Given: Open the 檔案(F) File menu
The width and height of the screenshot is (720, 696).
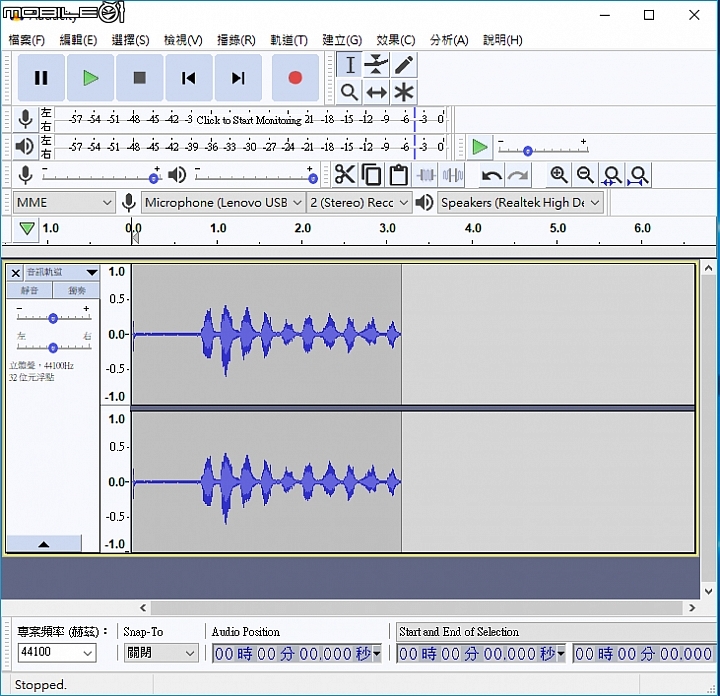Looking at the screenshot, I should 27,40.
